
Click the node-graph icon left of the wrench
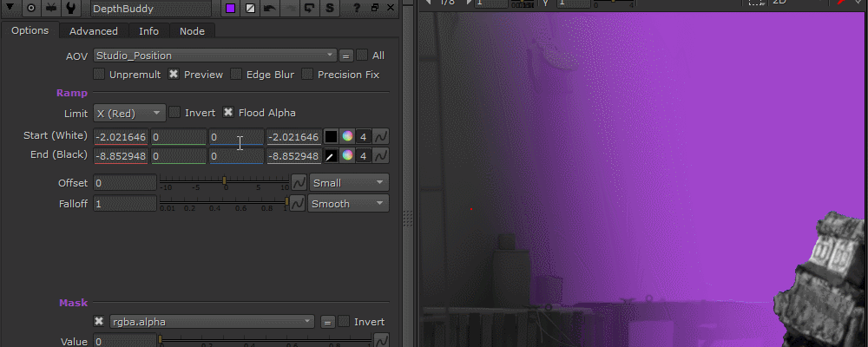pyautogui.click(x=51, y=8)
